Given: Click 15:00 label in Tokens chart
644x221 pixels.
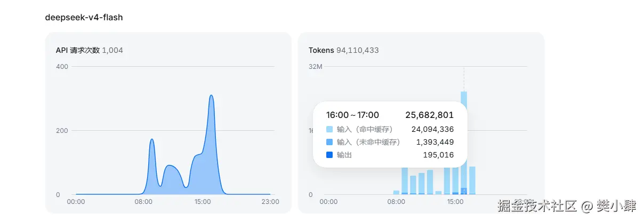Looking at the screenshot, I should point(455,202).
